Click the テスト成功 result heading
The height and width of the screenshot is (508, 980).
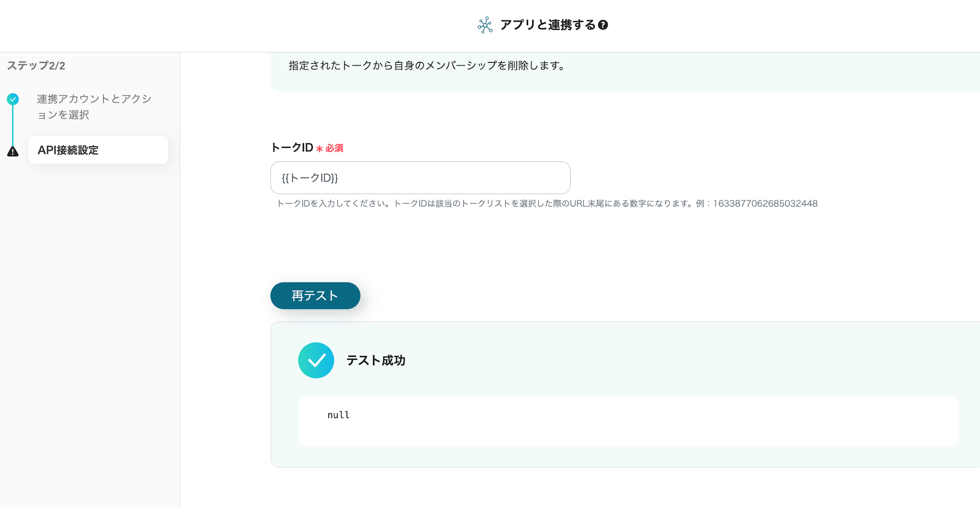click(375, 360)
